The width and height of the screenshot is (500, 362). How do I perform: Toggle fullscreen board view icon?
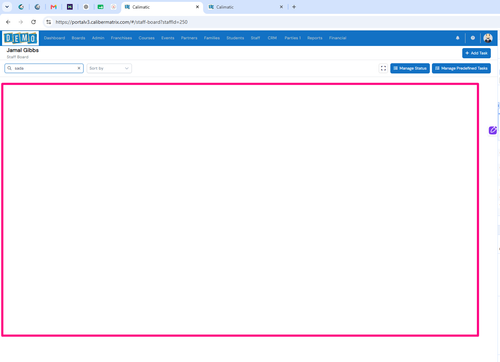[x=383, y=68]
